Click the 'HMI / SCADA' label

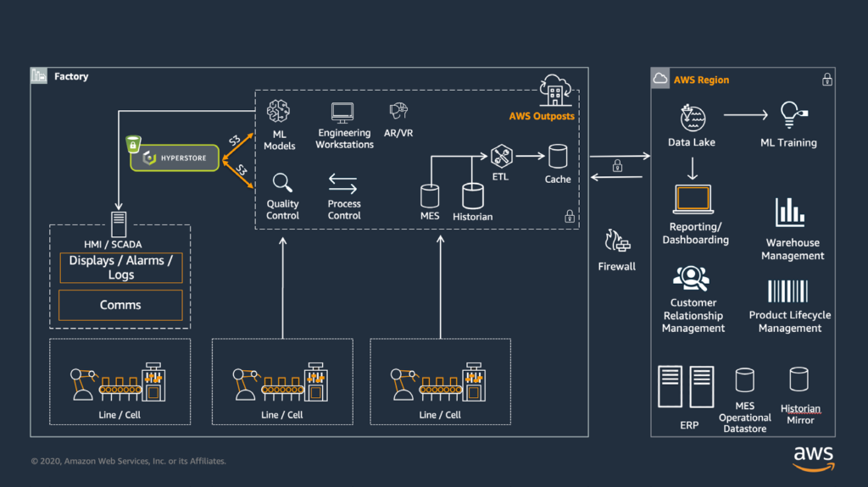113,244
